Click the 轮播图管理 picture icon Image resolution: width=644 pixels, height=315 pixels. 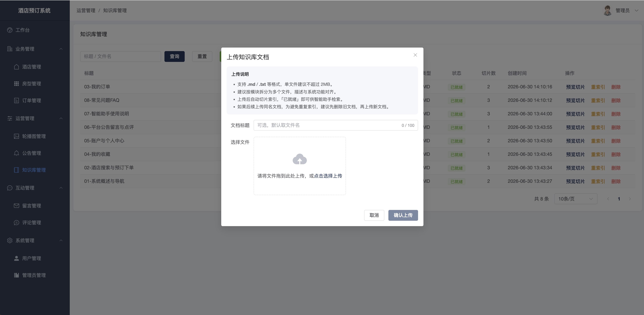click(17, 136)
